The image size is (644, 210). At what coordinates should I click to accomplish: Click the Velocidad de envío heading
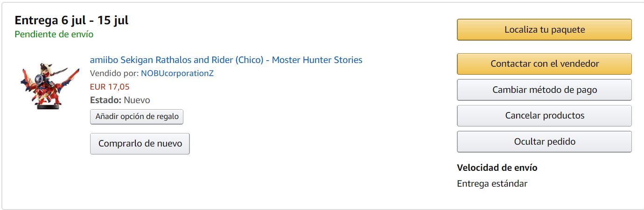point(497,168)
